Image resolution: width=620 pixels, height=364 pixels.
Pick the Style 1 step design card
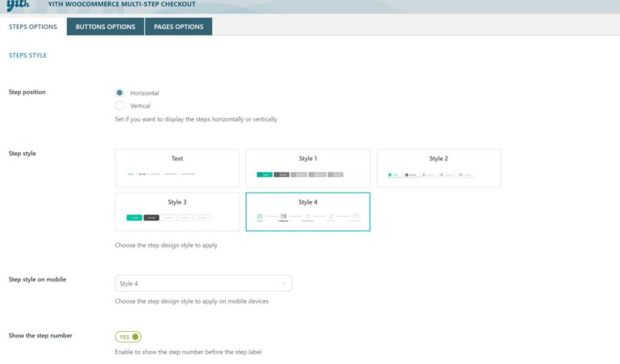(307, 168)
